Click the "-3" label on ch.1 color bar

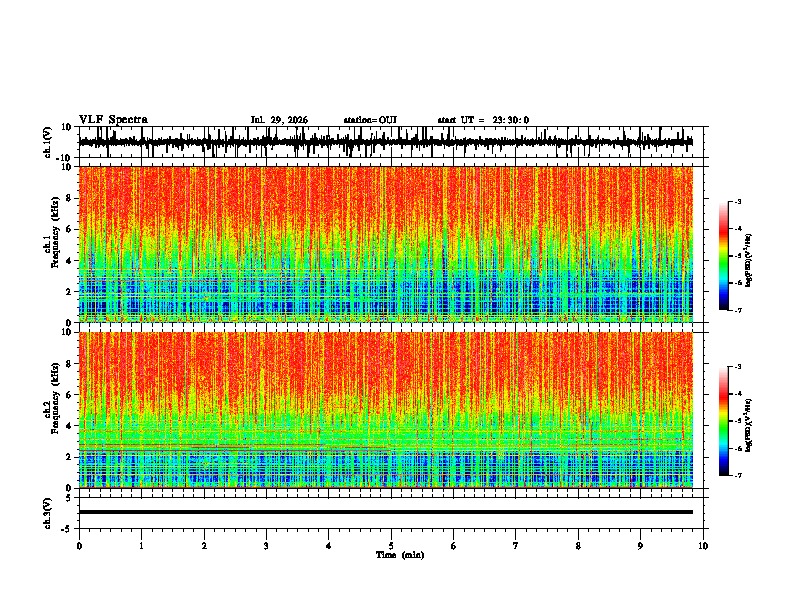pos(737,202)
